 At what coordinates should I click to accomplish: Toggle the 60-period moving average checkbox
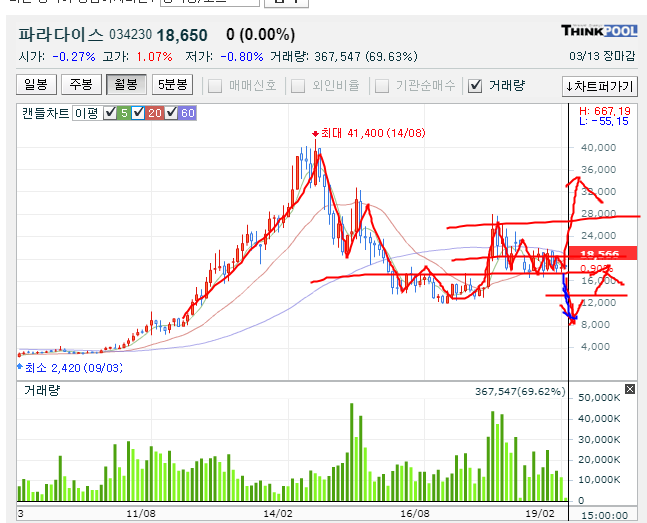pos(171,113)
